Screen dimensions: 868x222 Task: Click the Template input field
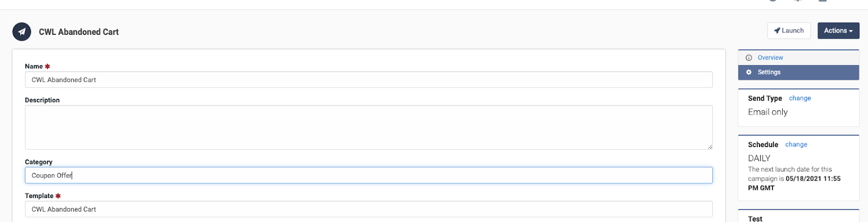point(368,209)
